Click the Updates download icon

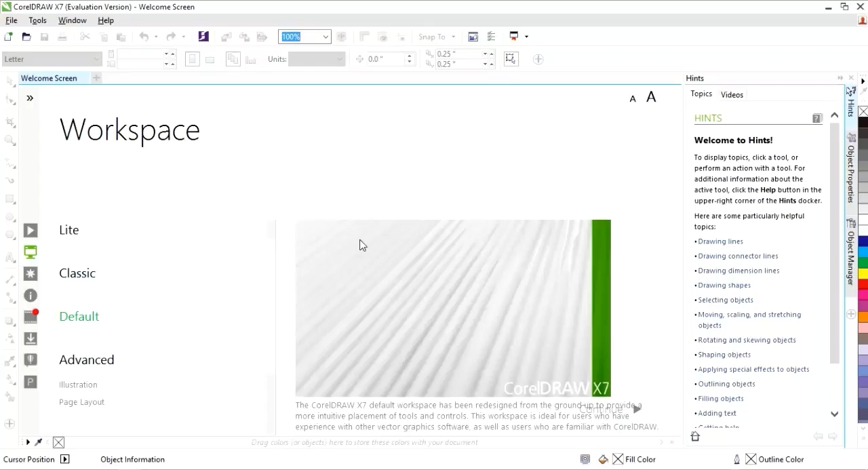click(31, 338)
